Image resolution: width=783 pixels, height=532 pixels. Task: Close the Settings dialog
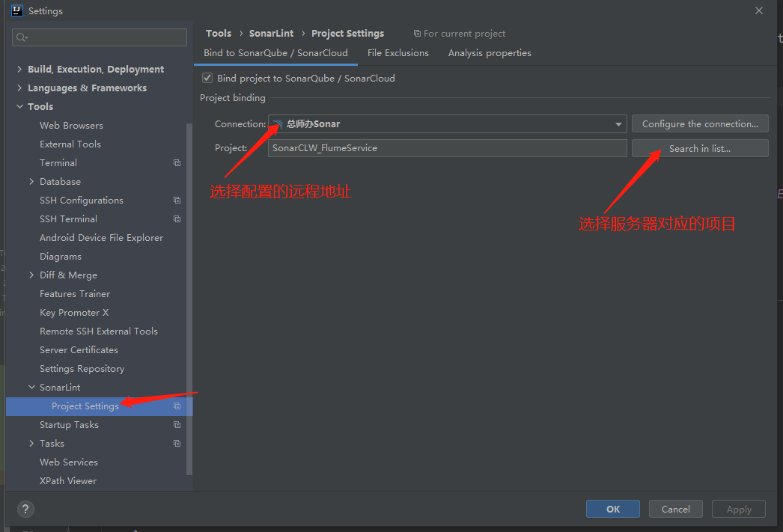click(x=758, y=10)
